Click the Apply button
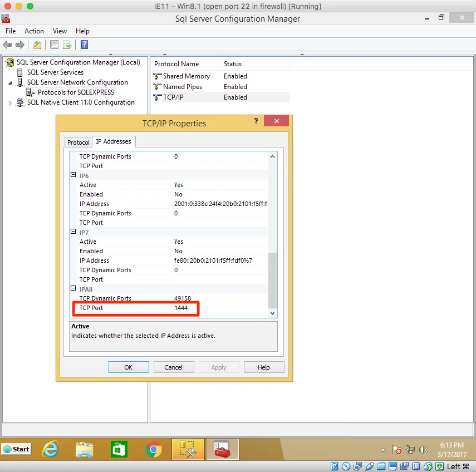Viewport: 476px width, 472px height. point(219,367)
